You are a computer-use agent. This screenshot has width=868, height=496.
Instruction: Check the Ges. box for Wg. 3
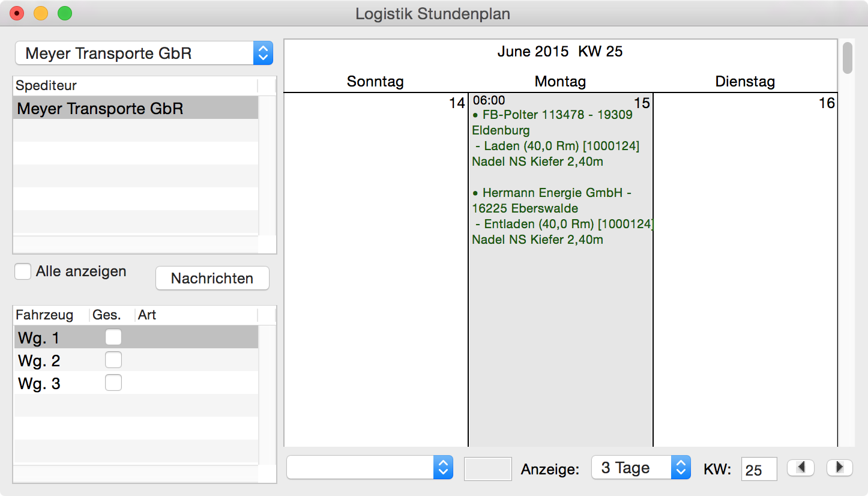tap(113, 383)
